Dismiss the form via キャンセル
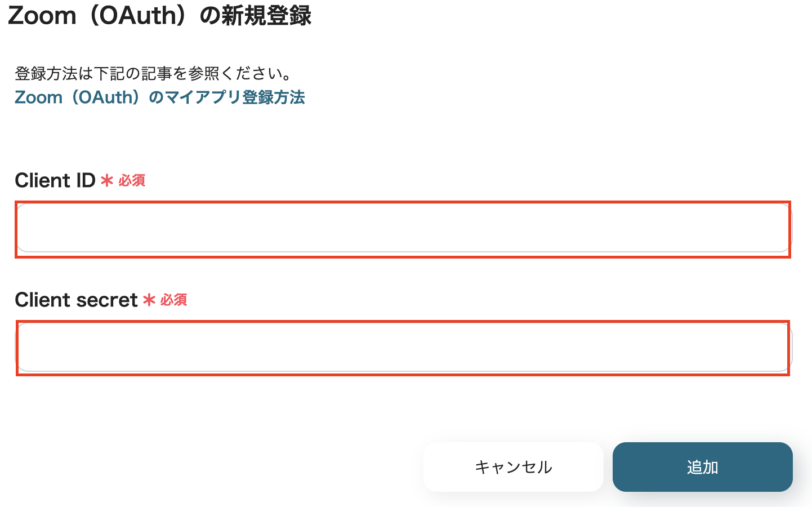Screen dimensions: 812x507 (513, 467)
